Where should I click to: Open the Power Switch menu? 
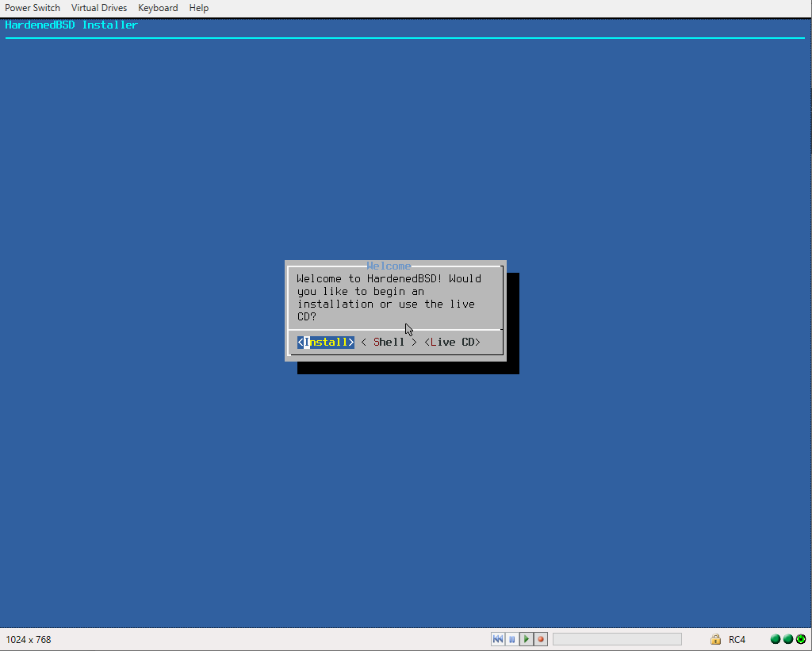(x=32, y=8)
